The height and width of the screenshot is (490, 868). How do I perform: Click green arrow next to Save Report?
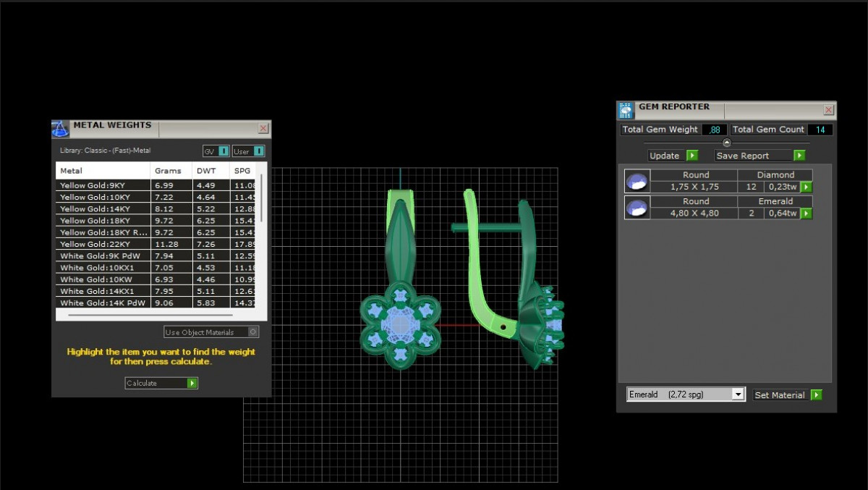point(799,156)
